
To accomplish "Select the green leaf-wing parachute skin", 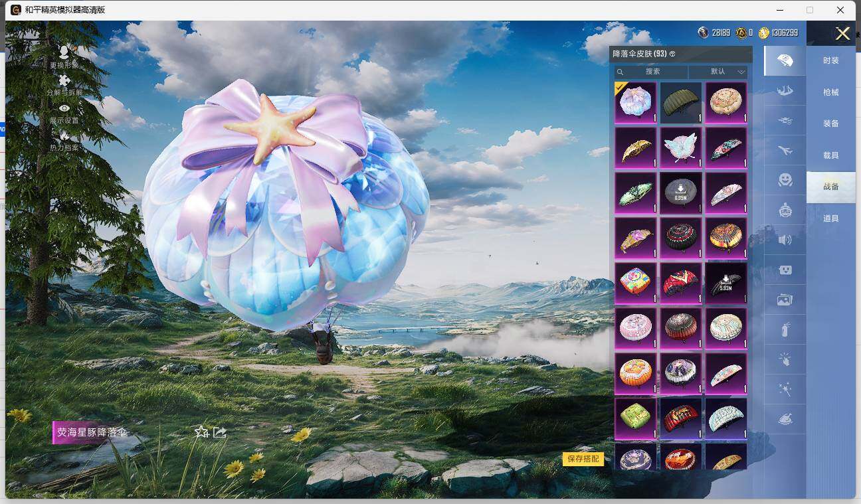I will pyautogui.click(x=636, y=193).
